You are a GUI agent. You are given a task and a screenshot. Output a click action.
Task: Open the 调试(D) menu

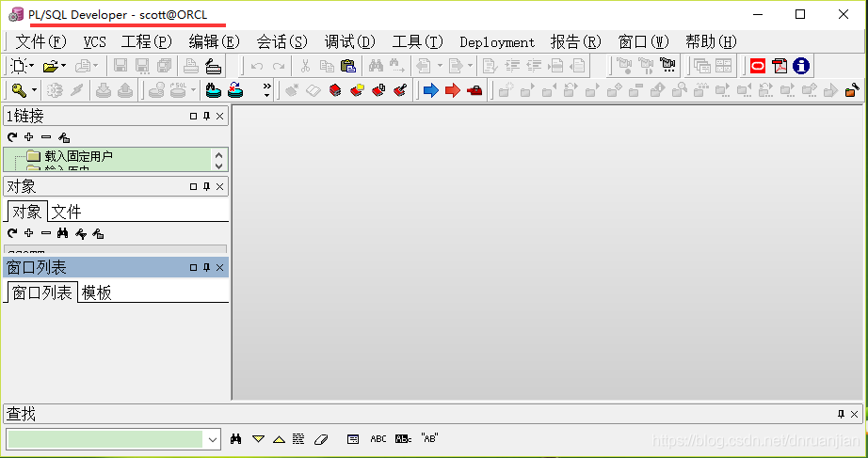(x=350, y=42)
